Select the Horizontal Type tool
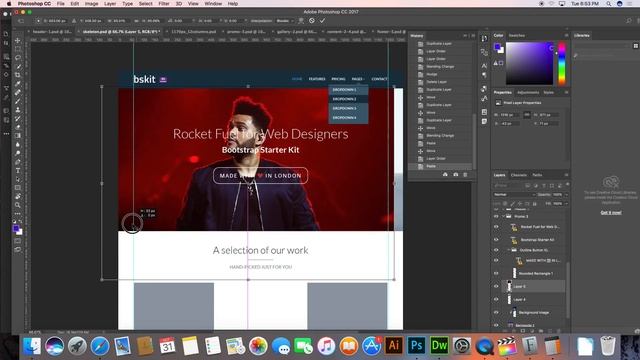Screen dimensions: 640x360 [18, 171]
